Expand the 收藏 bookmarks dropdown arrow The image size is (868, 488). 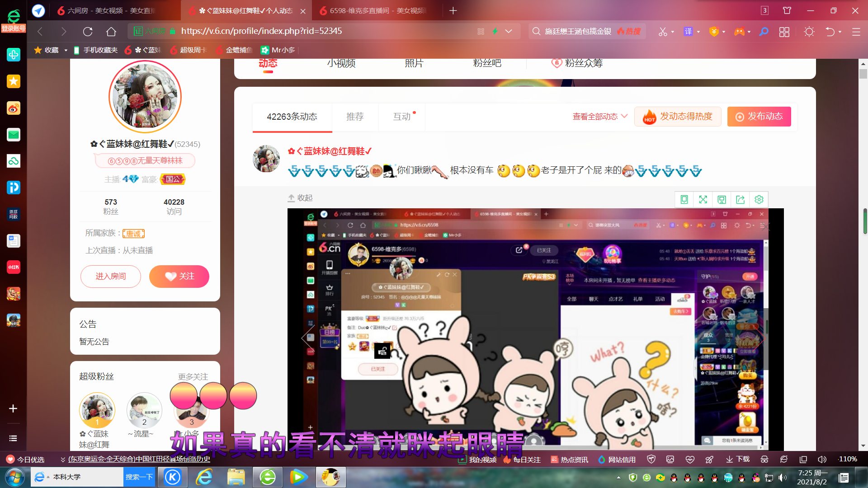66,50
